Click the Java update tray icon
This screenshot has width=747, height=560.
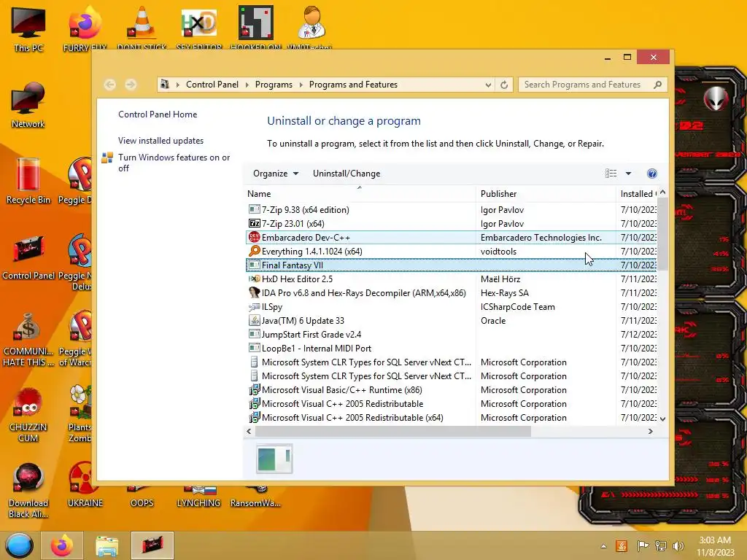point(622,545)
